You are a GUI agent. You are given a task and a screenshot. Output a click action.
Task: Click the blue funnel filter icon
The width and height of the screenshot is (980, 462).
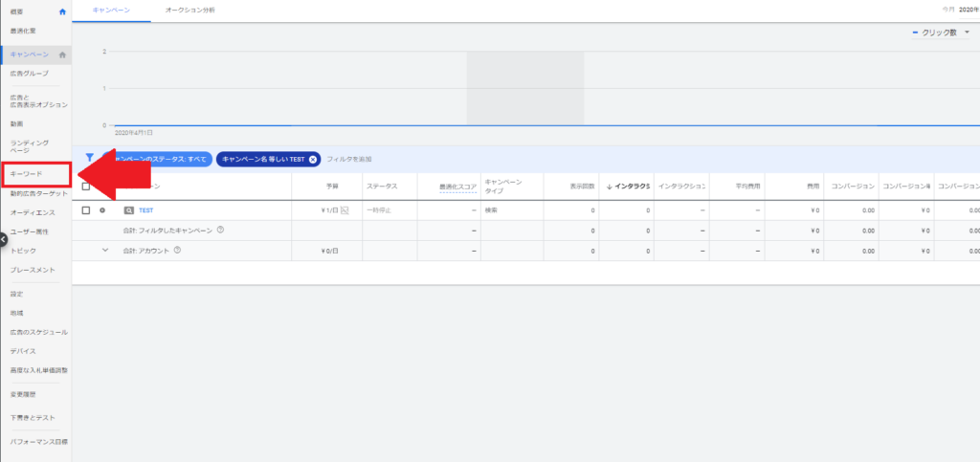(89, 158)
